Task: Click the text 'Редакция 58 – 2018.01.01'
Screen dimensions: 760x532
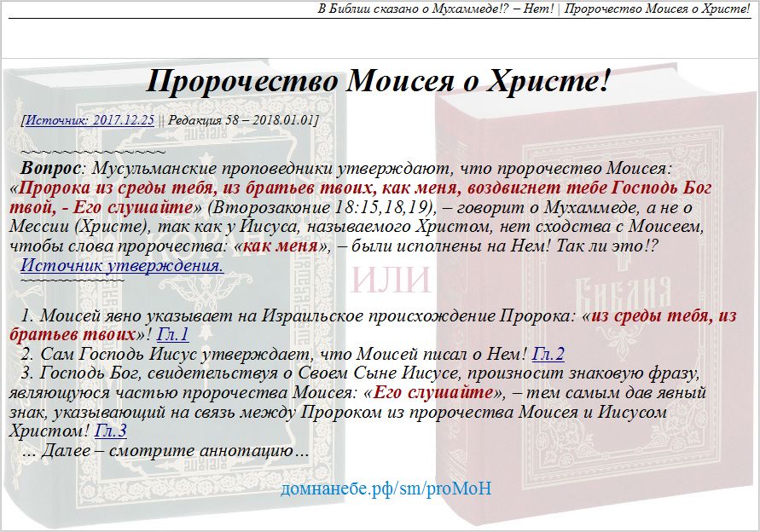Action: [241, 120]
